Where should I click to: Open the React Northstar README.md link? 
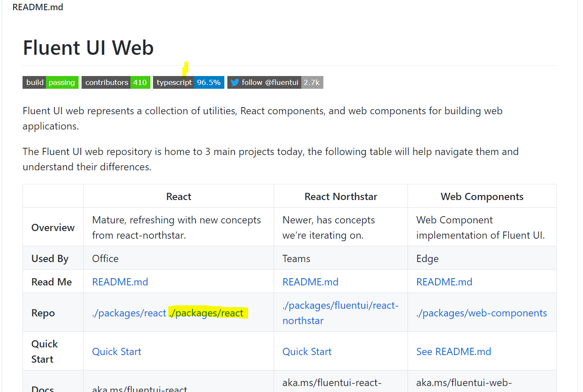tap(311, 282)
